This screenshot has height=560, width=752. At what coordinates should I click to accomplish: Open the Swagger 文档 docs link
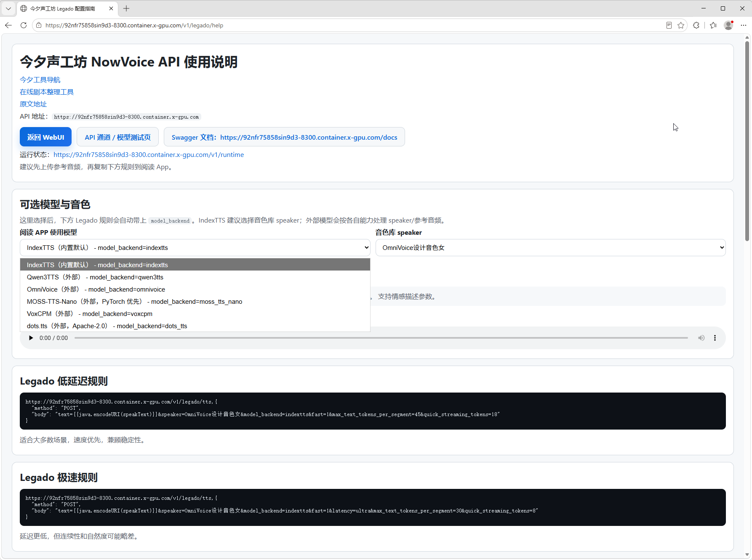[x=284, y=137]
